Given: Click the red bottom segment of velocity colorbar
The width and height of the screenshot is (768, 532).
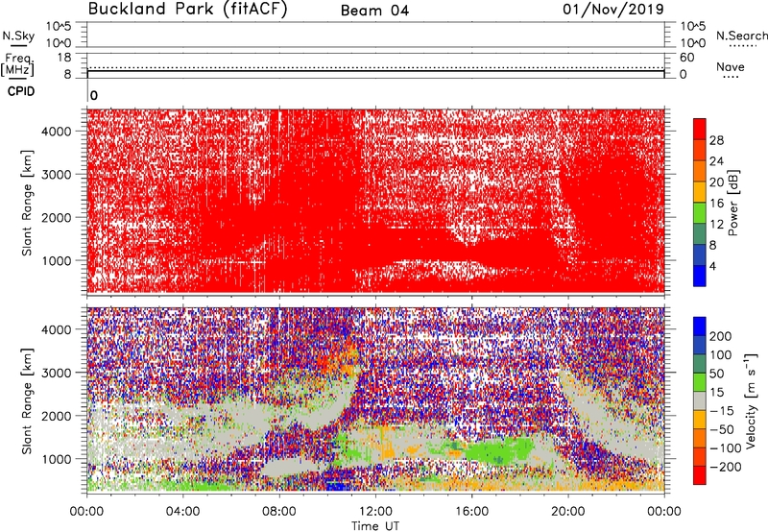Looking at the screenshot, I should 700,475.
